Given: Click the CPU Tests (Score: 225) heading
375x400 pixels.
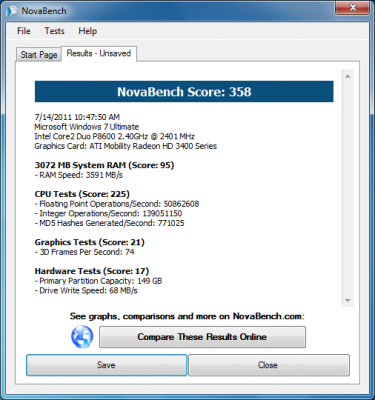Looking at the screenshot, I should [82, 194].
